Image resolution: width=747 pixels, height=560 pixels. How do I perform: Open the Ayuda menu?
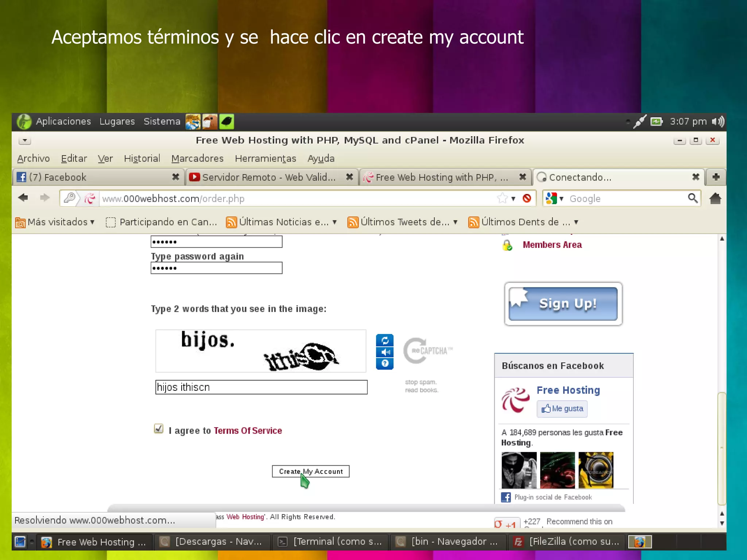pyautogui.click(x=321, y=158)
